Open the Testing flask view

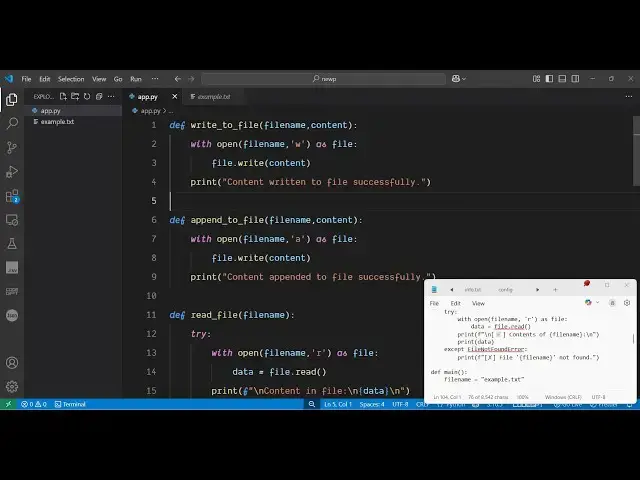pyautogui.click(x=12, y=244)
